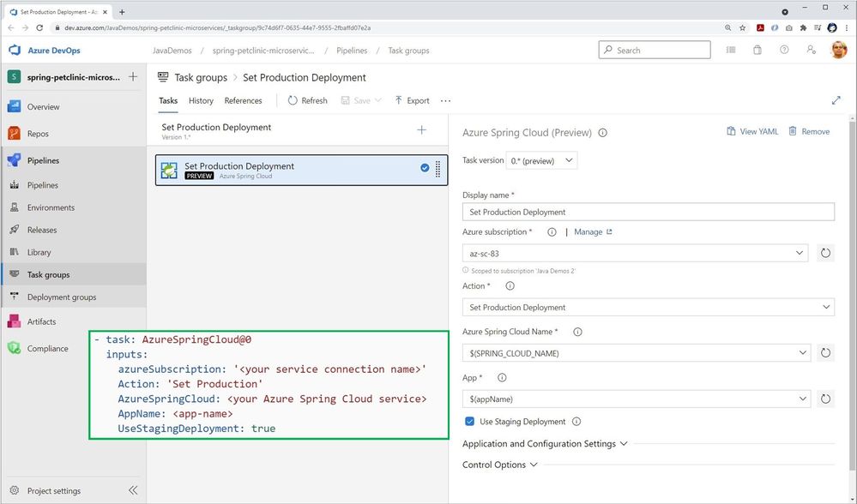This screenshot has width=857, height=504.
Task: Open the Marketplace shopping bag icon
Action: point(757,50)
